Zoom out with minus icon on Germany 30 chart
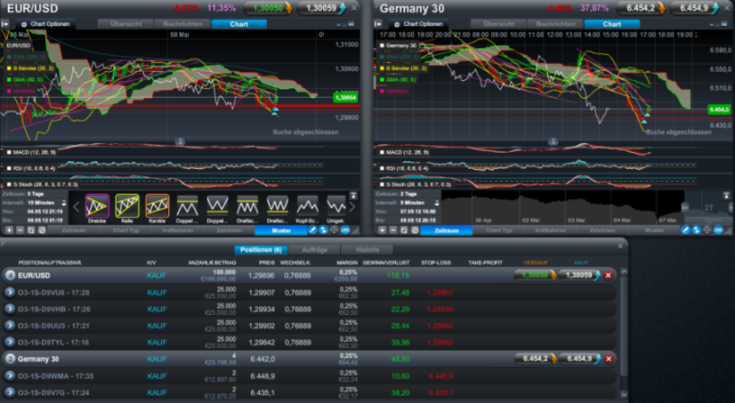The height and width of the screenshot is (403, 735). pos(393,230)
